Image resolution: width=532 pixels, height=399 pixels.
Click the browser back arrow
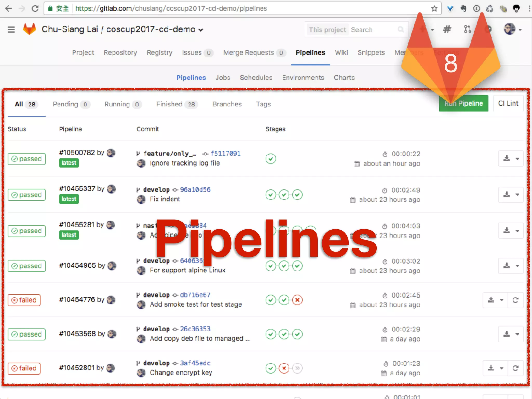pyautogui.click(x=9, y=9)
